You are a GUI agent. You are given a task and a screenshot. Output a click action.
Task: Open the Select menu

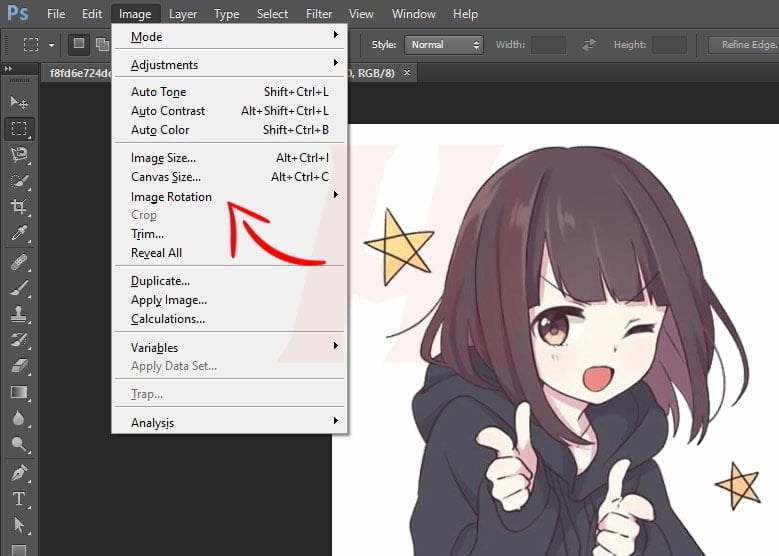tap(272, 14)
